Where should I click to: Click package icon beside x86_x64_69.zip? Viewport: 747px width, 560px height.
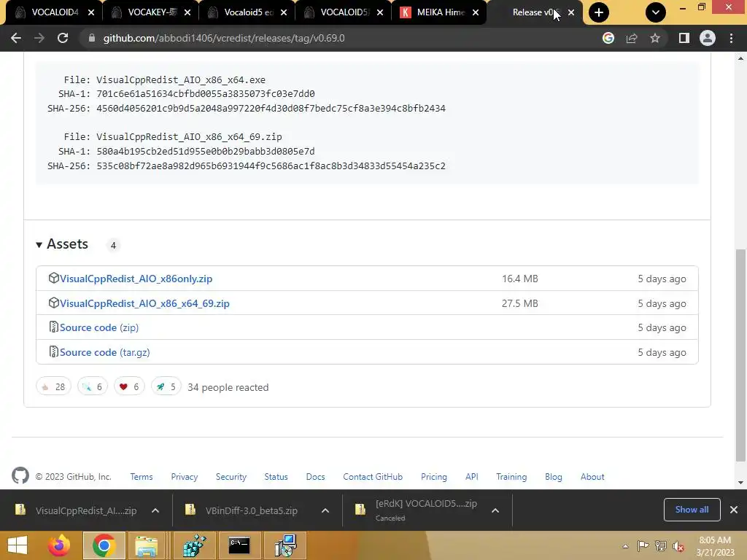click(53, 303)
